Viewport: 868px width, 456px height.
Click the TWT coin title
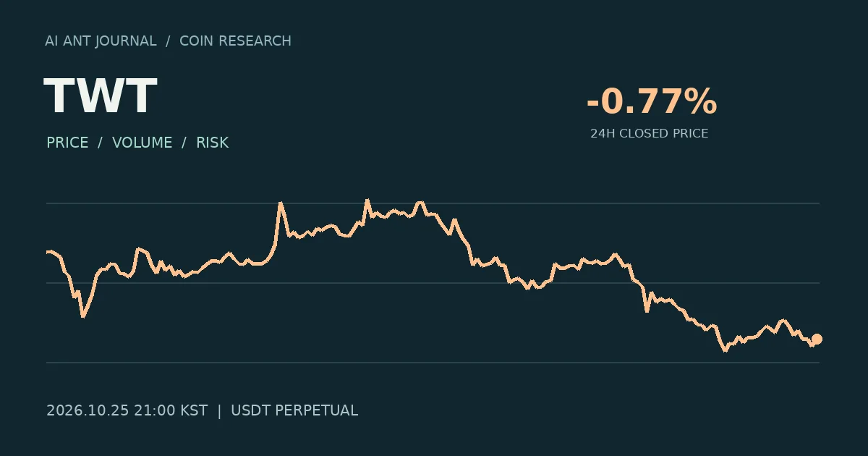(x=100, y=97)
